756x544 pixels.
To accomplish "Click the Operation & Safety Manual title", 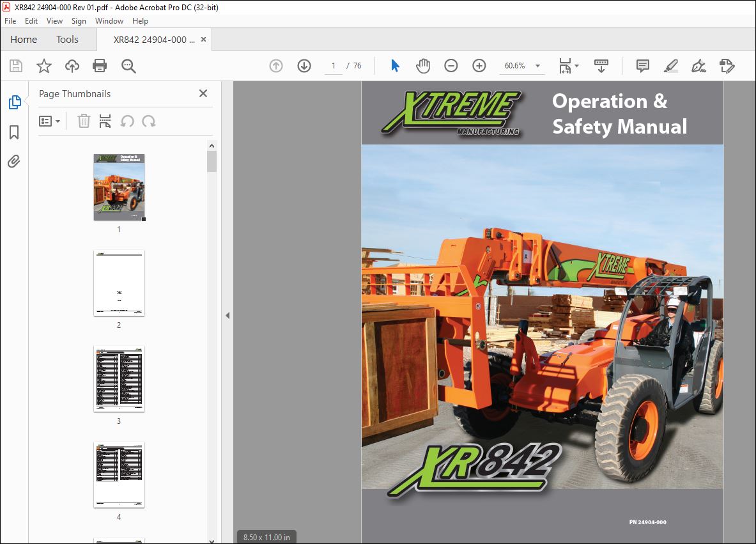I will [619, 114].
